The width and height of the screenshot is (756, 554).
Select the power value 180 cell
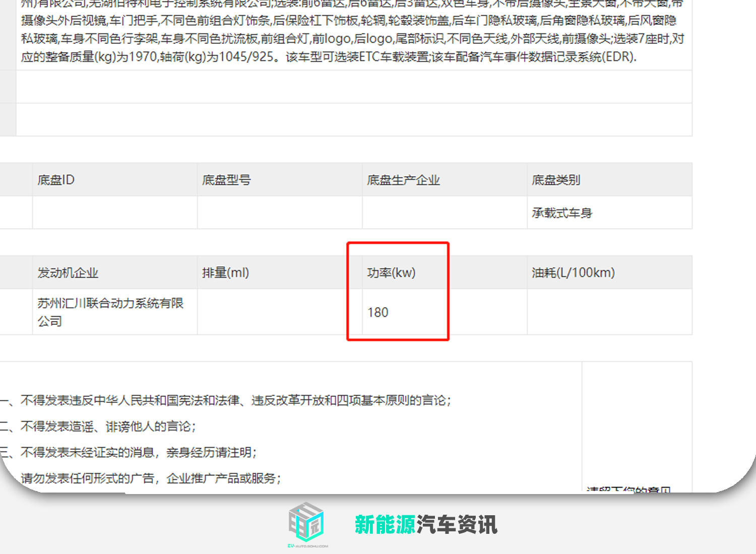click(445, 312)
